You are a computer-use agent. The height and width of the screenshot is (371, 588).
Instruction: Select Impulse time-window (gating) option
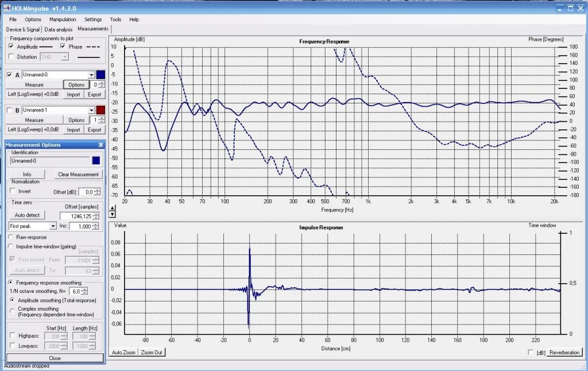(11, 246)
